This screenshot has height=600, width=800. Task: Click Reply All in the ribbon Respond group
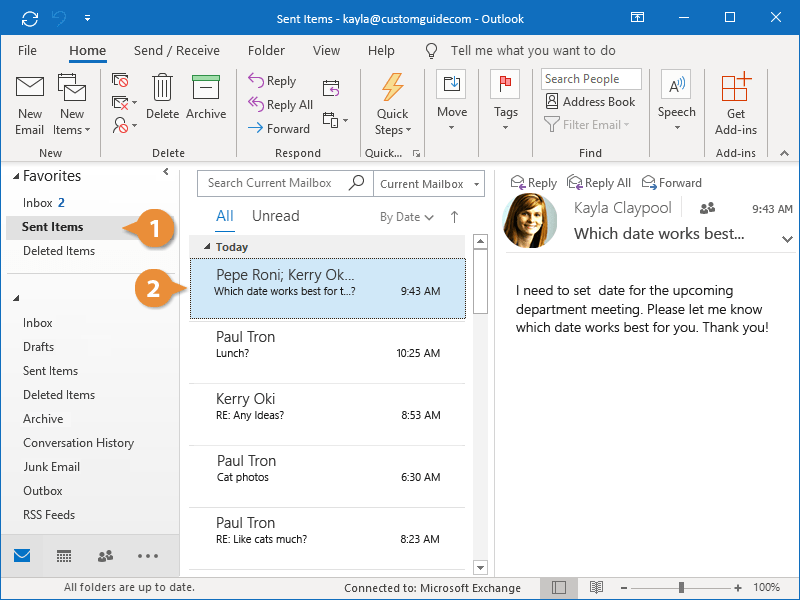coord(280,105)
